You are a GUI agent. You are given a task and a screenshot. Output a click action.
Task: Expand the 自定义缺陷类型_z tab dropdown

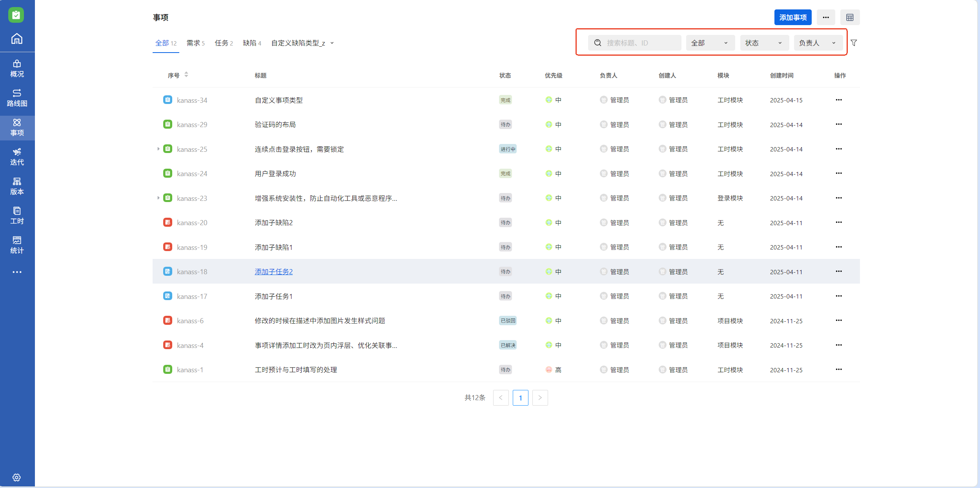point(332,43)
